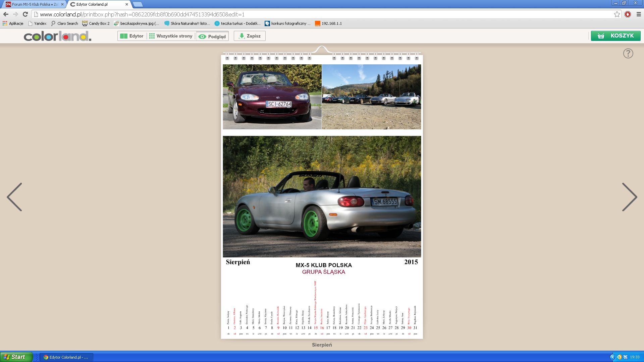
Task: Close the Edytor Colorland.pl tab
Action: click(126, 4)
